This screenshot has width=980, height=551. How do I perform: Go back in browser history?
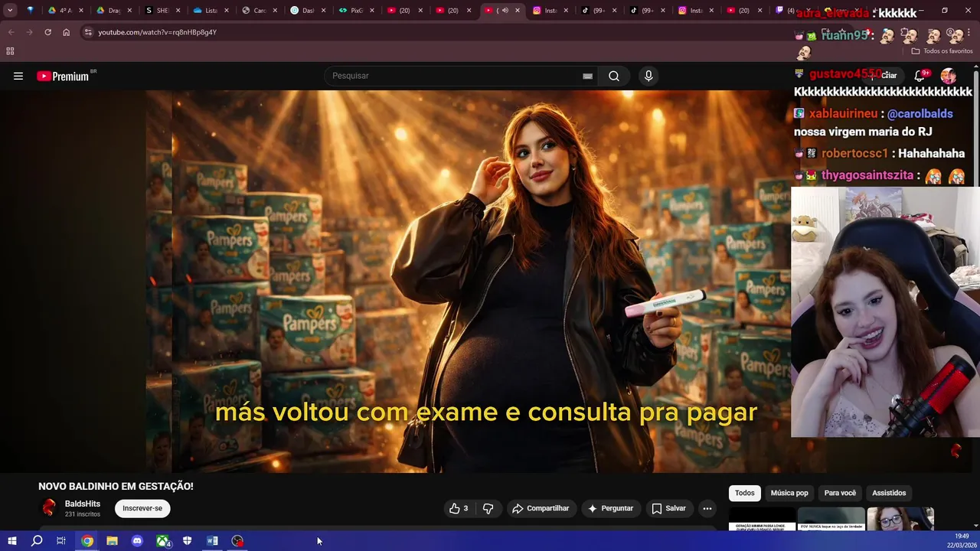[11, 32]
